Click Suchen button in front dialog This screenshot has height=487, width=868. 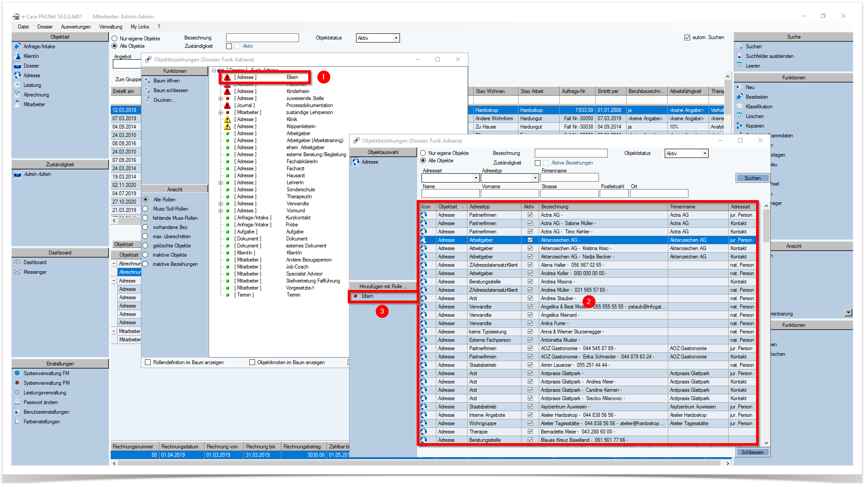tap(753, 178)
